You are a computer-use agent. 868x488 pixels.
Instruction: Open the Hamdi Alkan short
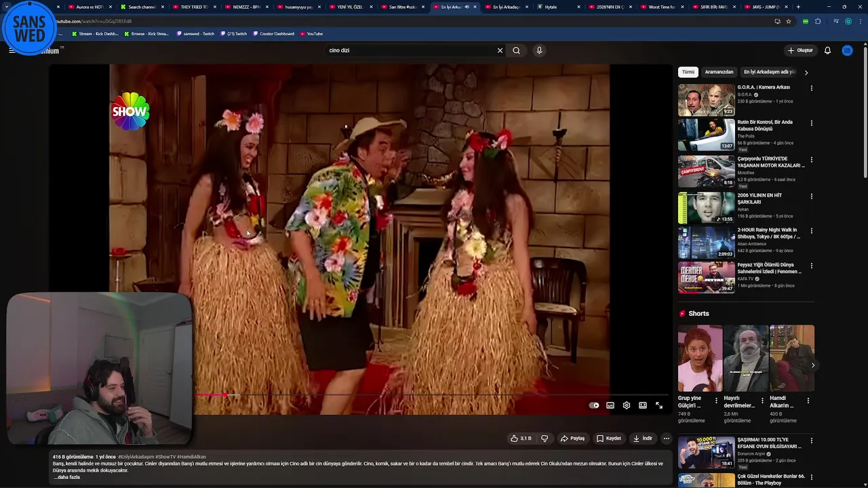[x=792, y=358]
